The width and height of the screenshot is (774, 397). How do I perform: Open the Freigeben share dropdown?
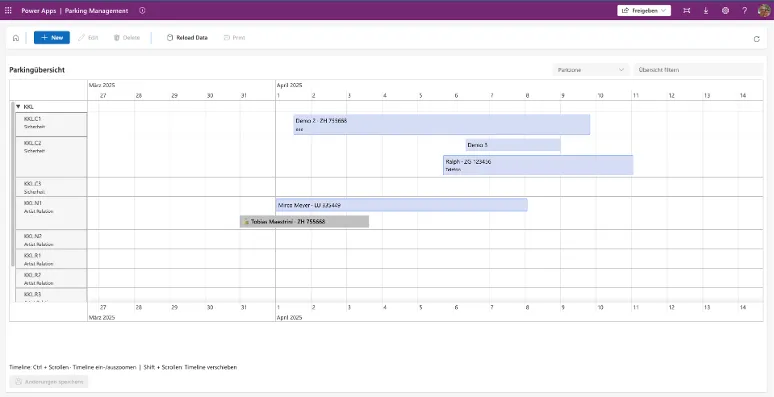pyautogui.click(x=644, y=10)
